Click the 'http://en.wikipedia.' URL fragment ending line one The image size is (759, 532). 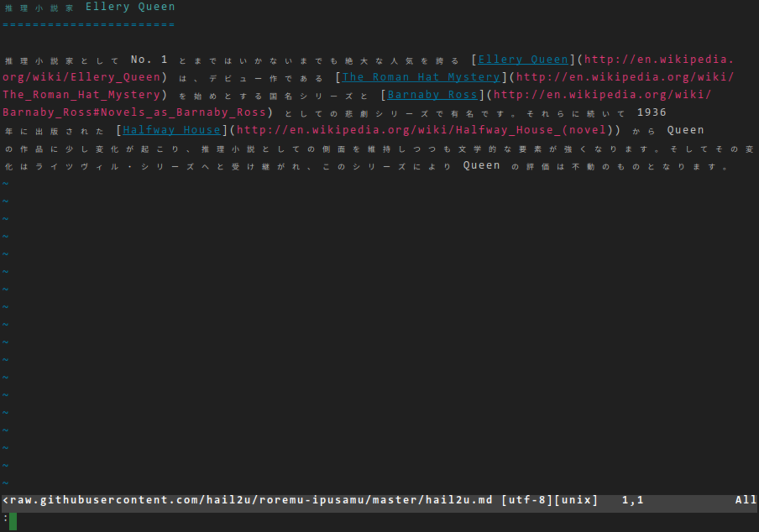pos(659,60)
